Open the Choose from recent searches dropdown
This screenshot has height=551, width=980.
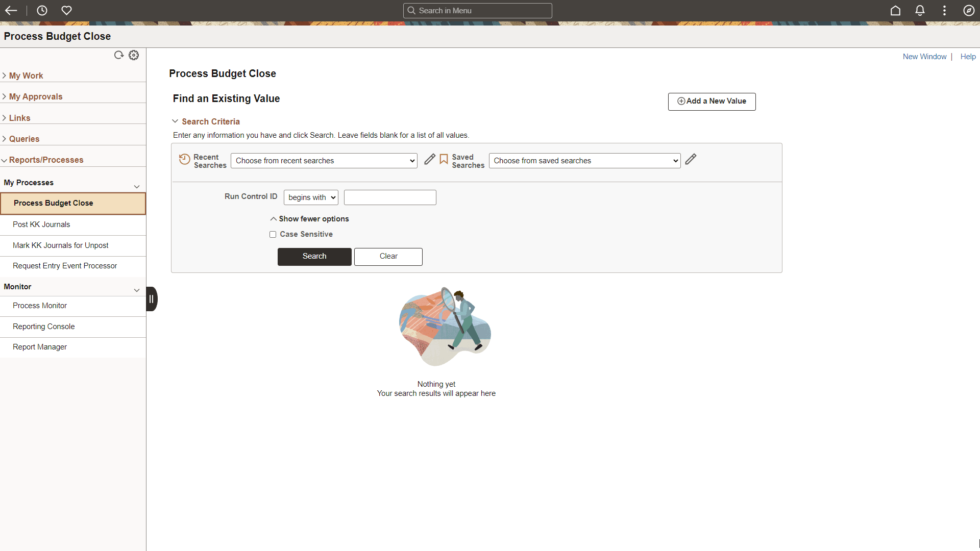[324, 160]
